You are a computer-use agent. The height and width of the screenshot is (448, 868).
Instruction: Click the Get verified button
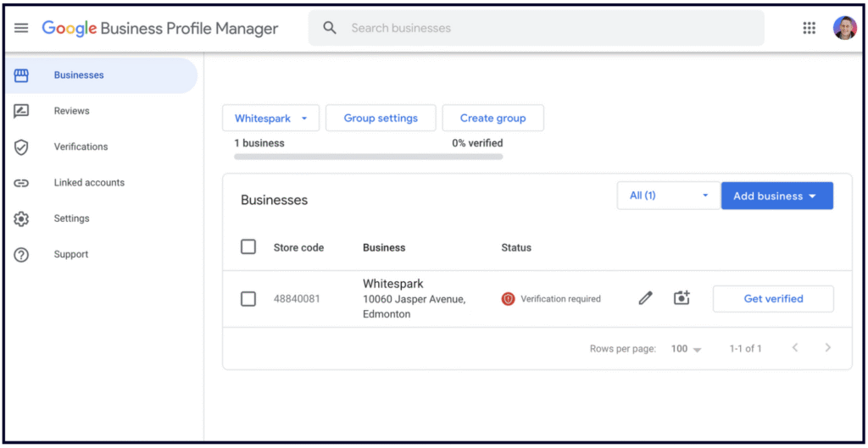773,299
